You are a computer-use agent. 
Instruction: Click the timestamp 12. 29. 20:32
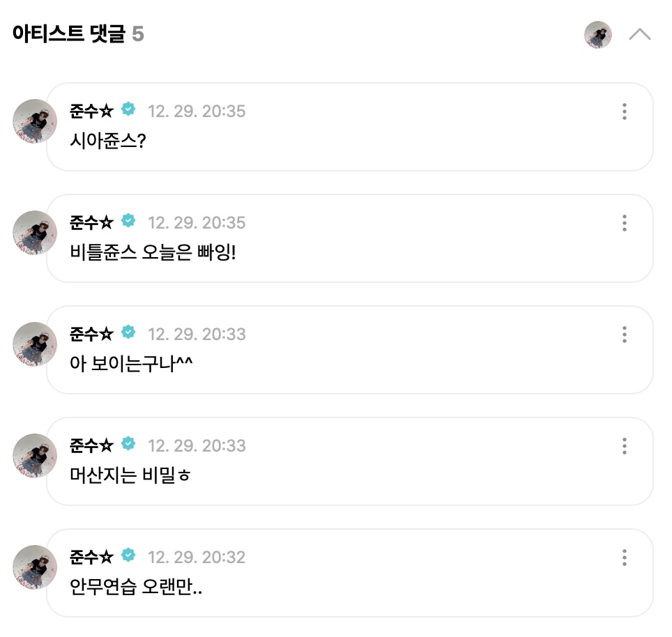point(197,557)
